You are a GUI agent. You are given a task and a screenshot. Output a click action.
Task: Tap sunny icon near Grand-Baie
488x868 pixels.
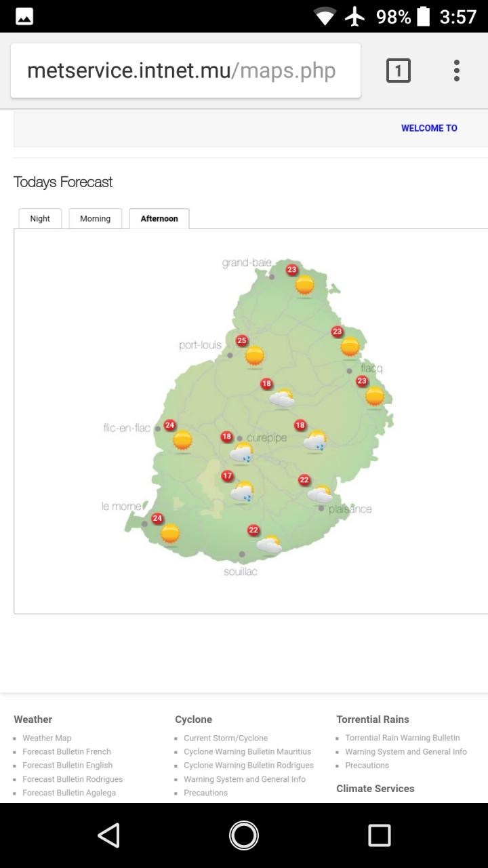pyautogui.click(x=305, y=285)
